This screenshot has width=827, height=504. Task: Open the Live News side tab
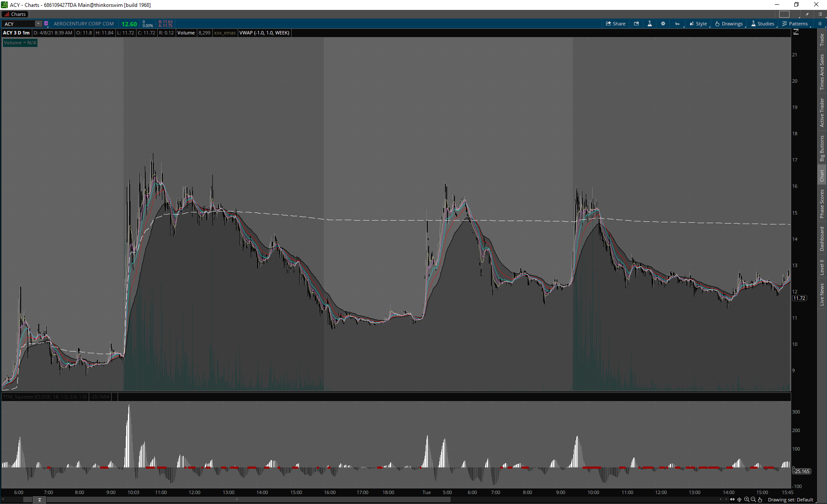[822, 294]
